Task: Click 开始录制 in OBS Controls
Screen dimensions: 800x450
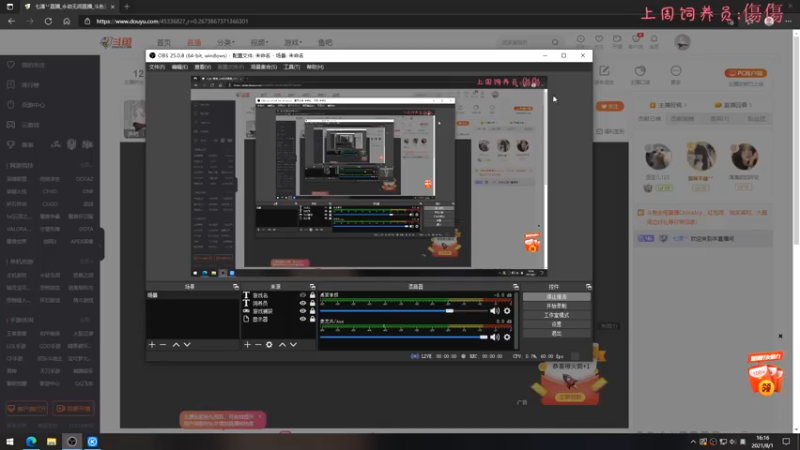Action: (556, 306)
